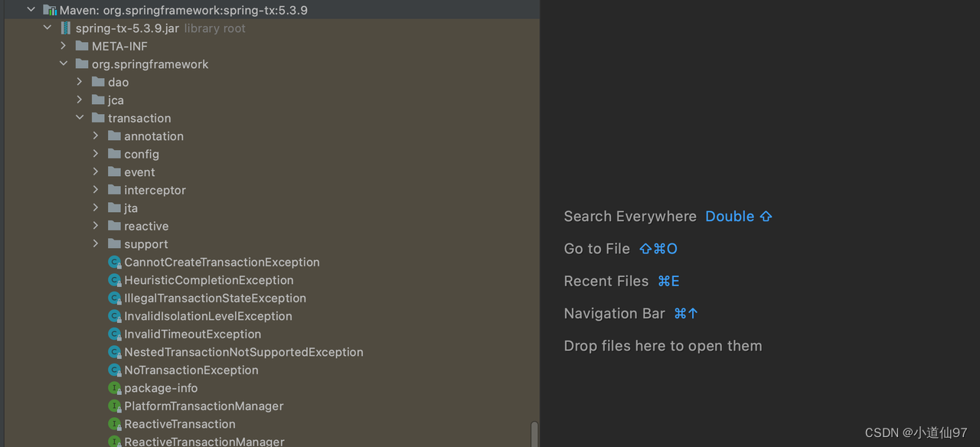Image resolution: width=980 pixels, height=447 pixels.
Task: Click the Recent Files hint text
Action: [606, 281]
